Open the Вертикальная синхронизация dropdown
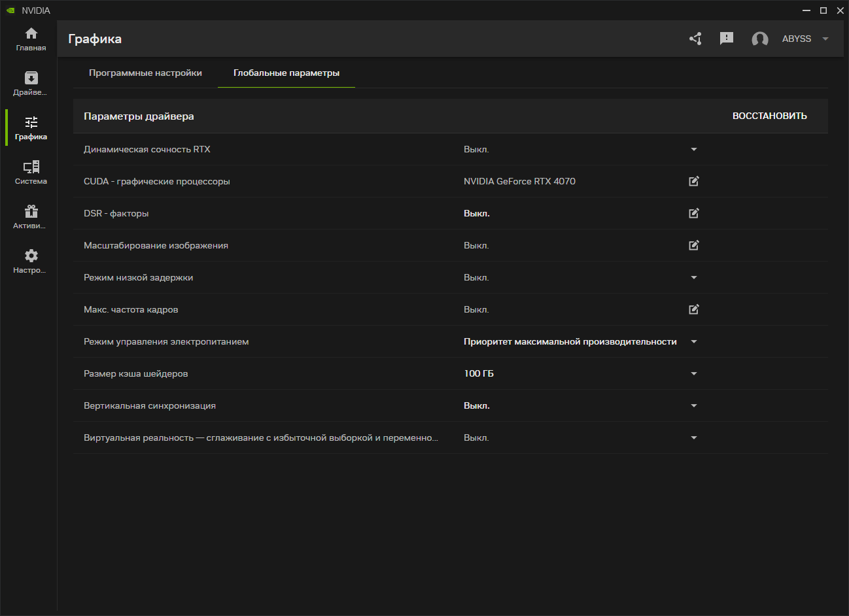Image resolution: width=849 pixels, height=616 pixels. pyautogui.click(x=694, y=405)
